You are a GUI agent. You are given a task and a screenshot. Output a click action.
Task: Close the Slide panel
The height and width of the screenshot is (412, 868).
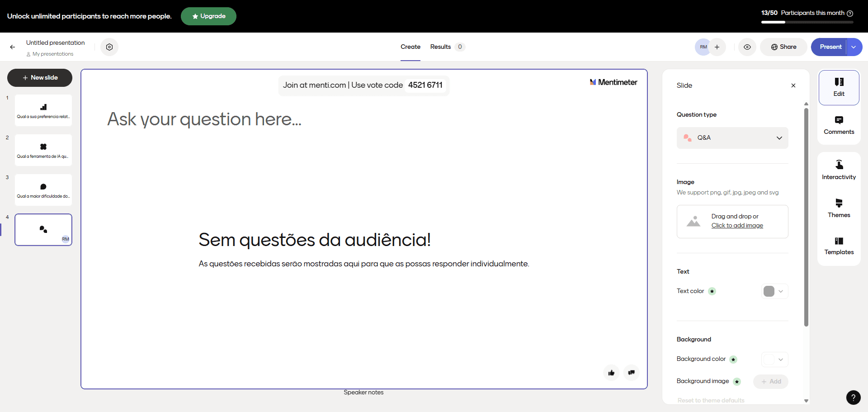pyautogui.click(x=793, y=85)
